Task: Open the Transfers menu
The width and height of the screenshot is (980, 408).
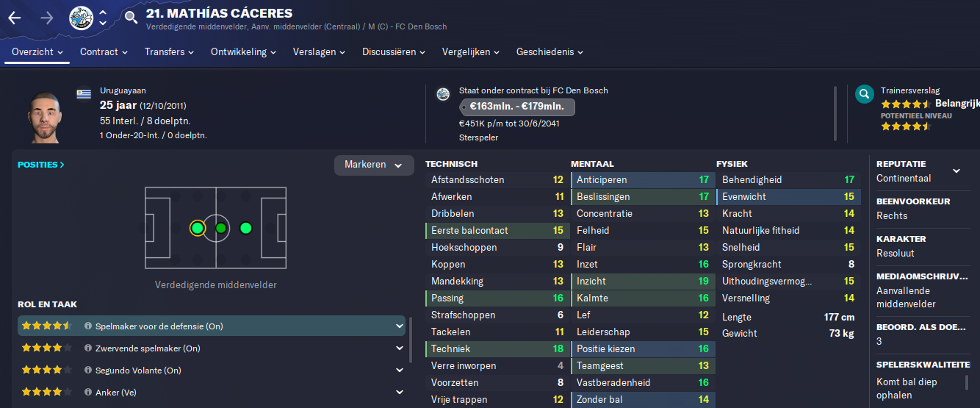Action: [169, 52]
